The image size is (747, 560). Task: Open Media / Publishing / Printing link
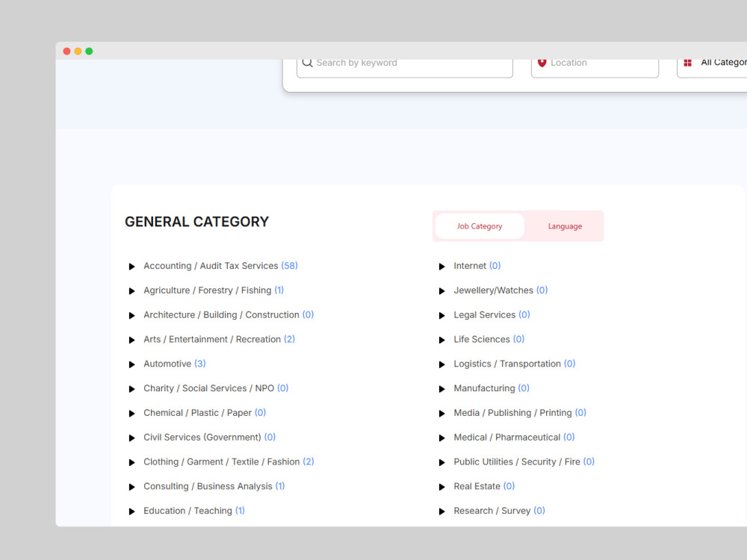pos(520,413)
